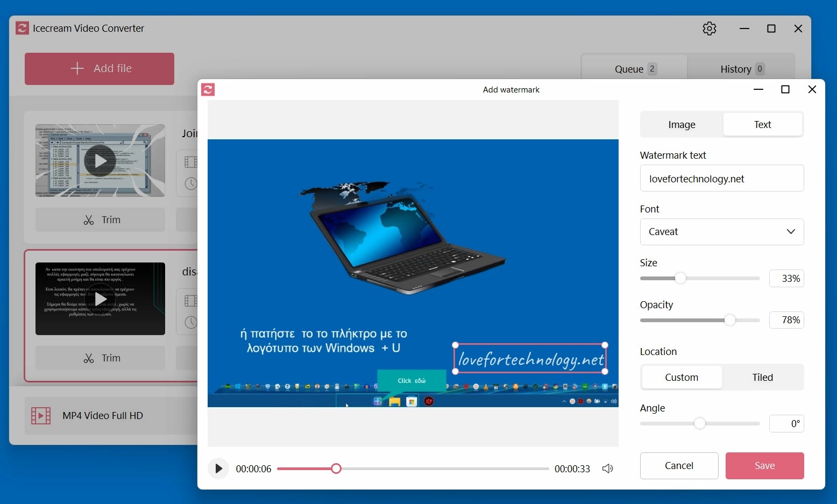Switch to the Queue tab
Image resolution: width=837 pixels, height=504 pixels.
[635, 69]
